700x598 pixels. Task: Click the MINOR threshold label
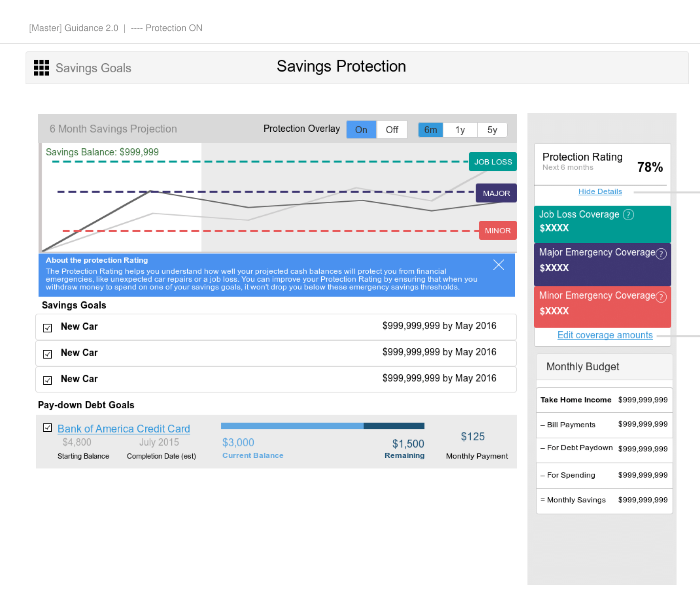(498, 230)
